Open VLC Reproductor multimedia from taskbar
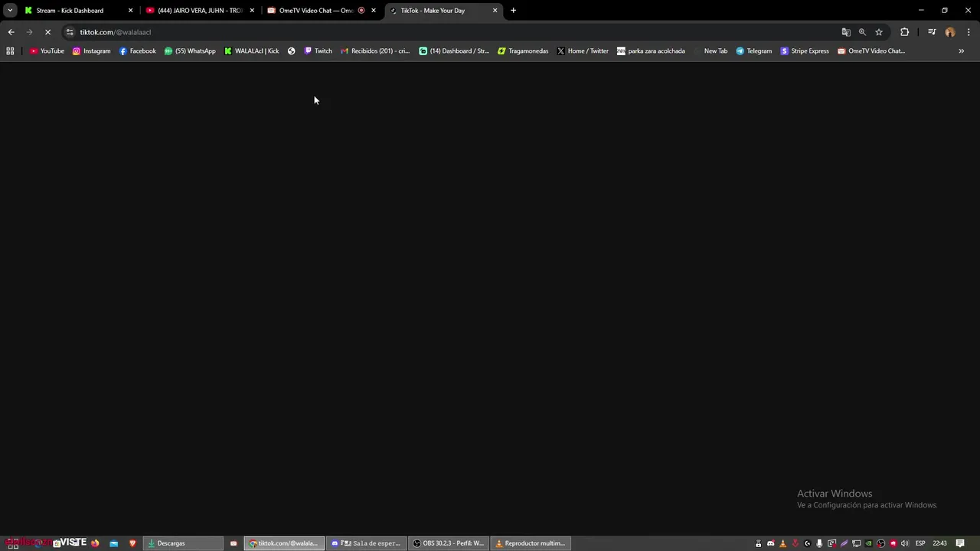980x551 pixels. pos(531,543)
